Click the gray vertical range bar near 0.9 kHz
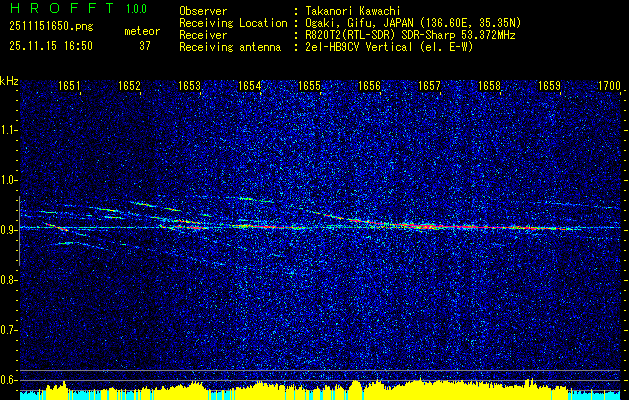The image size is (629, 400). pos(19,231)
